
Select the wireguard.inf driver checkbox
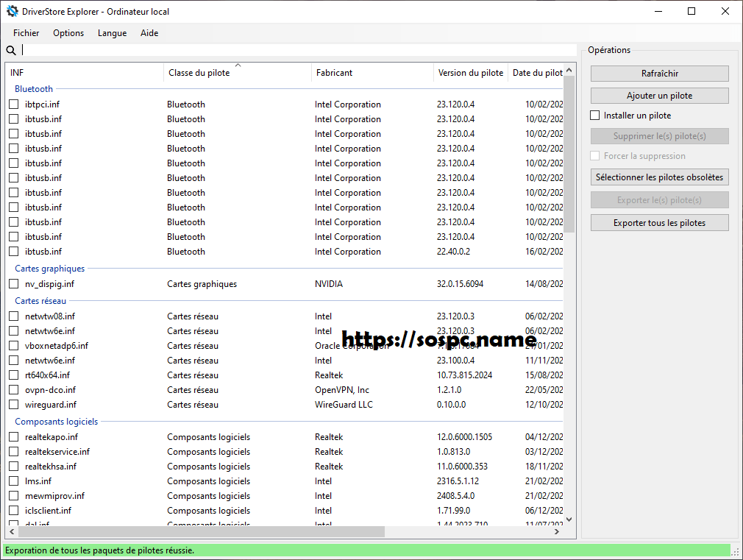pos(14,405)
